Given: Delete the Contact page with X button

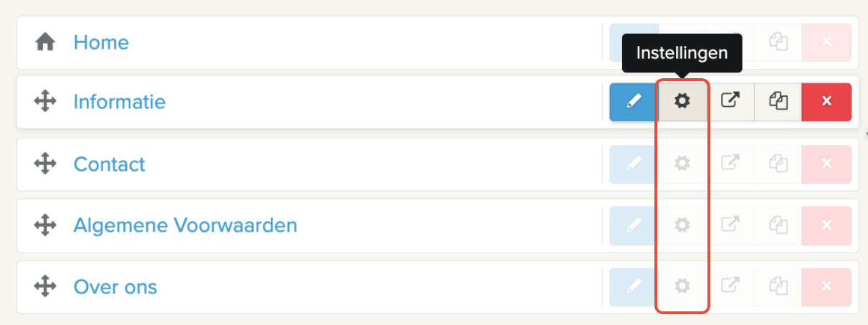Looking at the screenshot, I should [826, 164].
